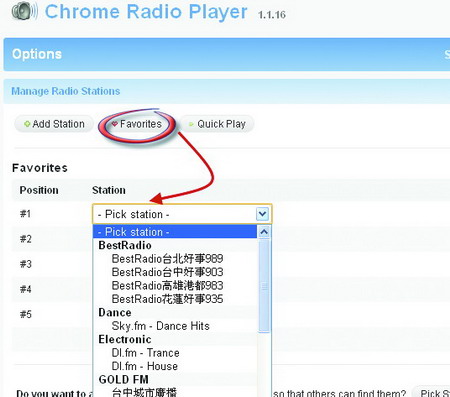Click the green plus icon on Add Station
Viewport: 450px width, 397px height.
click(27, 124)
